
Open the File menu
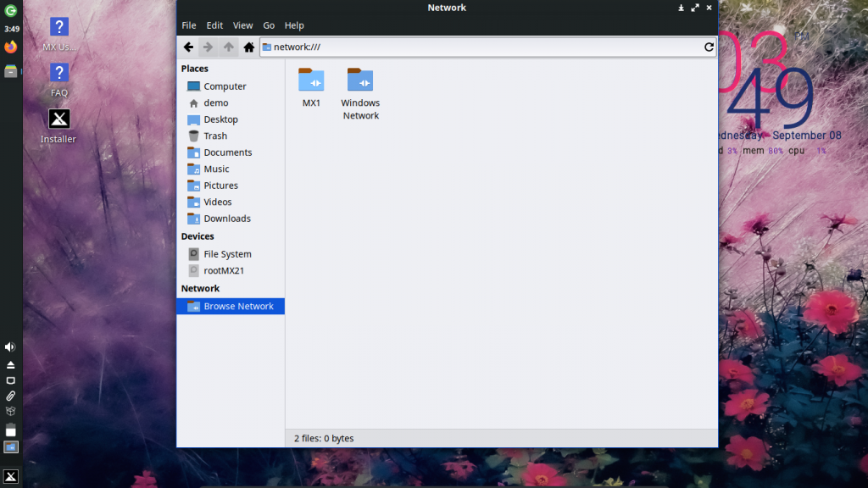pyautogui.click(x=189, y=25)
